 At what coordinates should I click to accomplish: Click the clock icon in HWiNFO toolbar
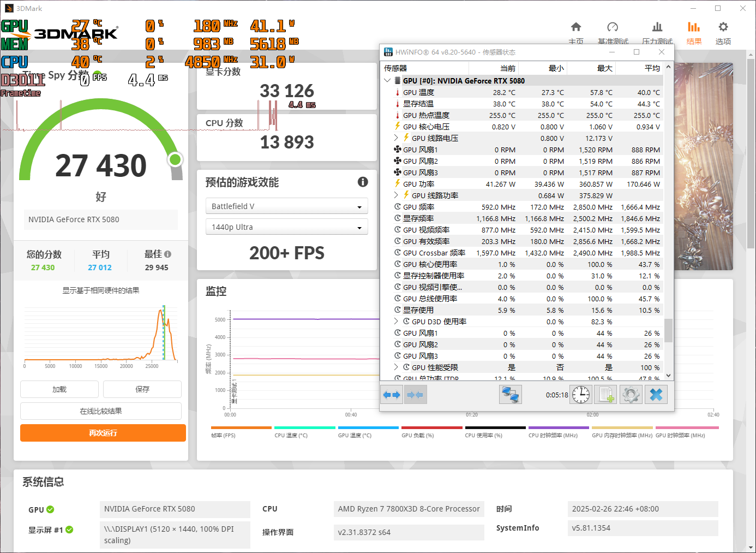coord(580,394)
